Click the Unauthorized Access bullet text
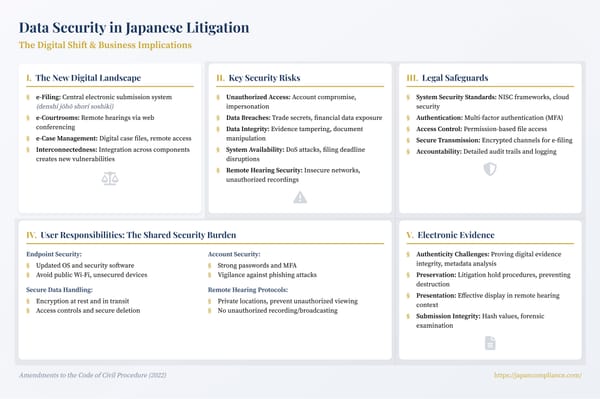Screen dimensions: 600x399 (x=291, y=101)
